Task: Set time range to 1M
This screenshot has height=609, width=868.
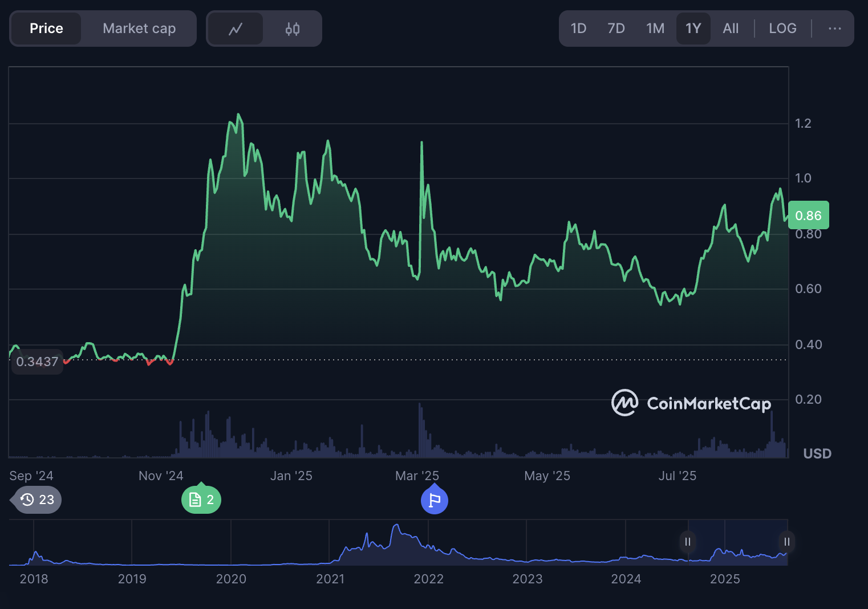Action: click(655, 29)
